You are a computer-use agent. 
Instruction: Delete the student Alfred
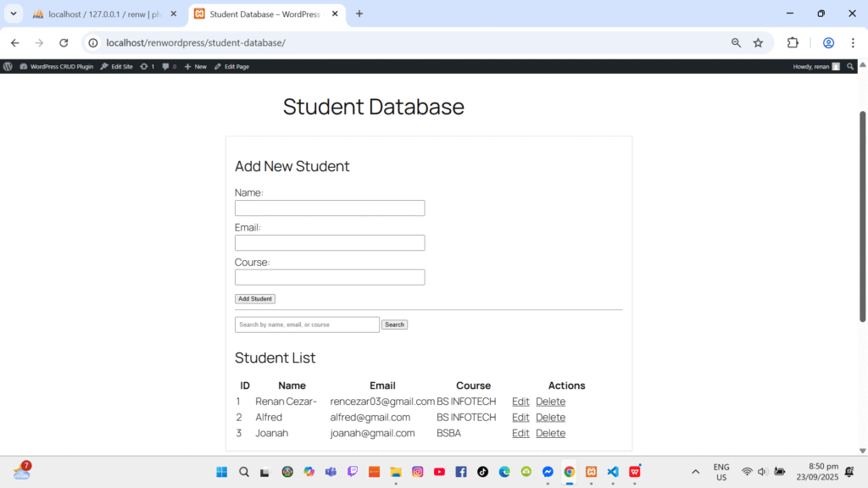coord(550,418)
